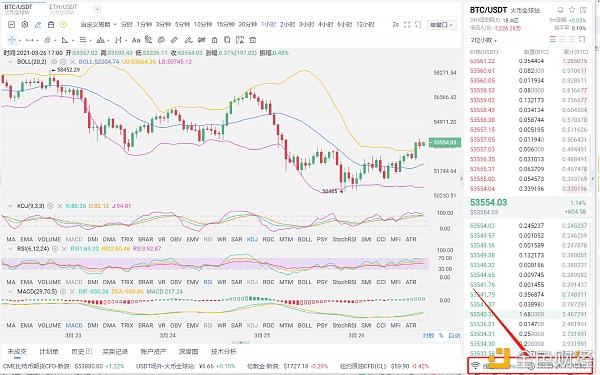
Task: Open the first tab in bottom orders panel
Action: click(x=17, y=351)
